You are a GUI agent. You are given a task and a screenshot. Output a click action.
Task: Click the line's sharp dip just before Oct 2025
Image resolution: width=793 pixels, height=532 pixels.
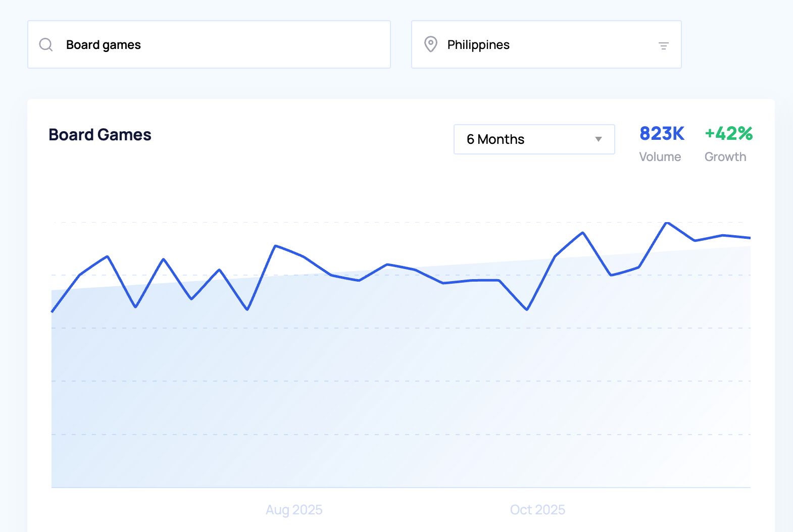point(527,309)
